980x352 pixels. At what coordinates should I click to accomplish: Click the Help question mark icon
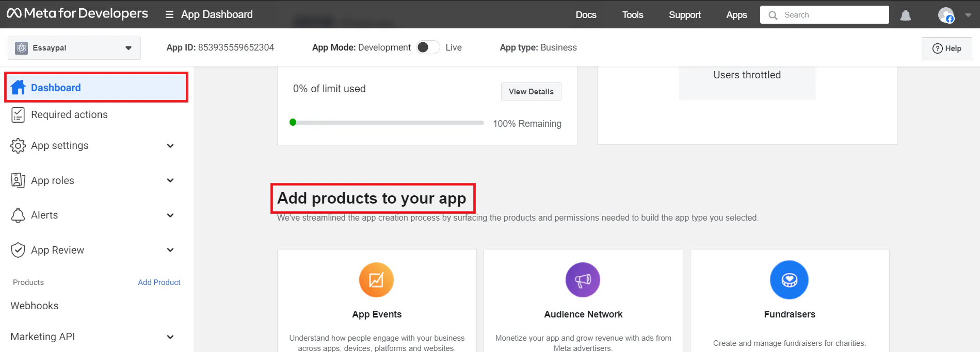[937, 48]
